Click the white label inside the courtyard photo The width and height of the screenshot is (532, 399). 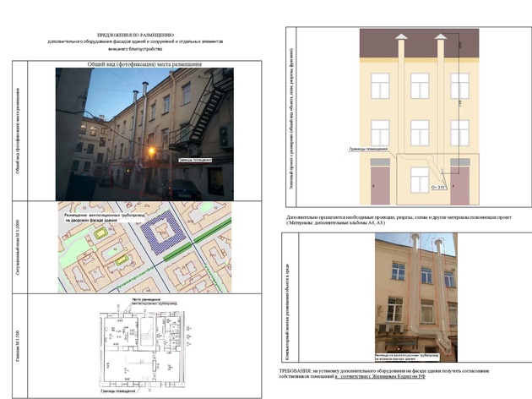pos(195,160)
